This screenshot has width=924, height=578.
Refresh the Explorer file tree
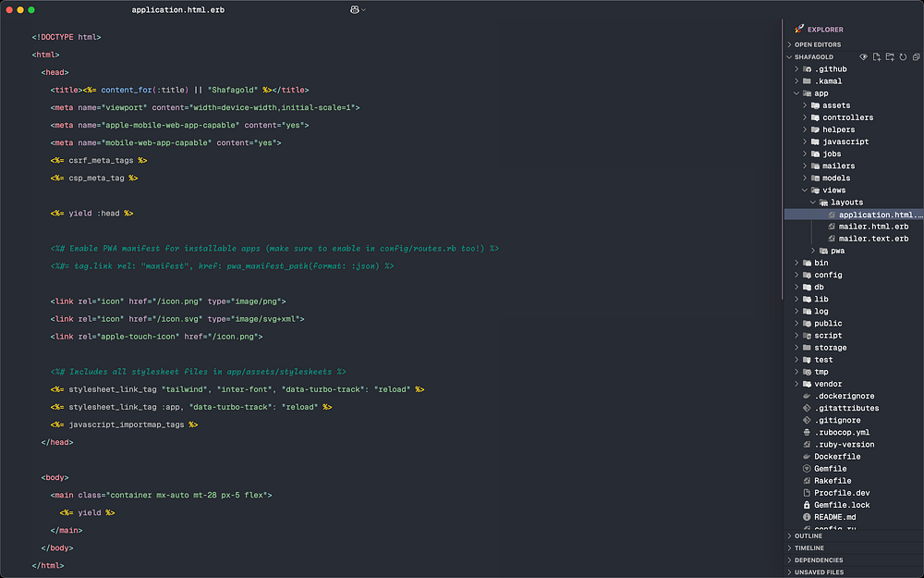click(903, 57)
